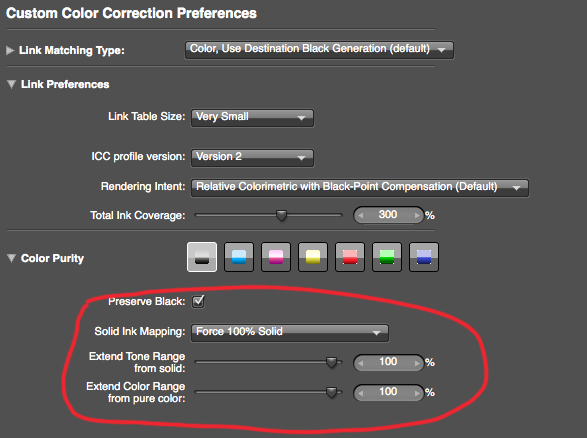
Task: Select the Blue color purity icon
Action: 424,257
